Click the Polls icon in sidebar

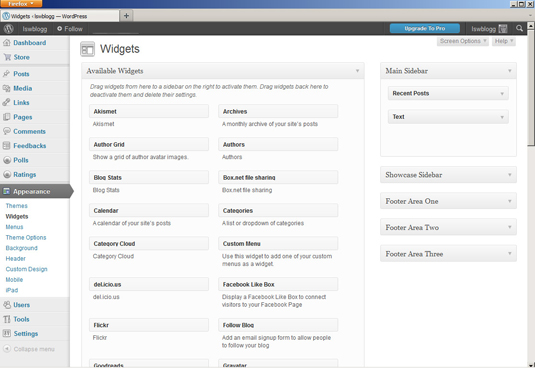tap(6, 160)
